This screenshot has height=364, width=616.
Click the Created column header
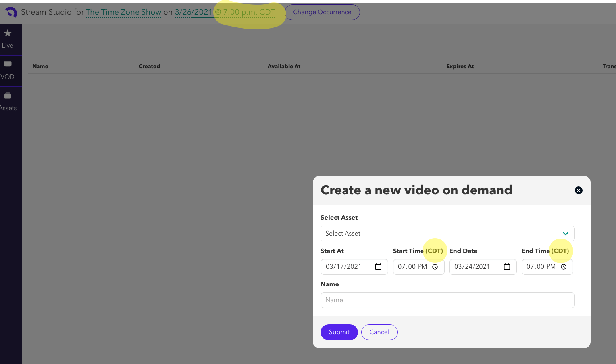149,67
